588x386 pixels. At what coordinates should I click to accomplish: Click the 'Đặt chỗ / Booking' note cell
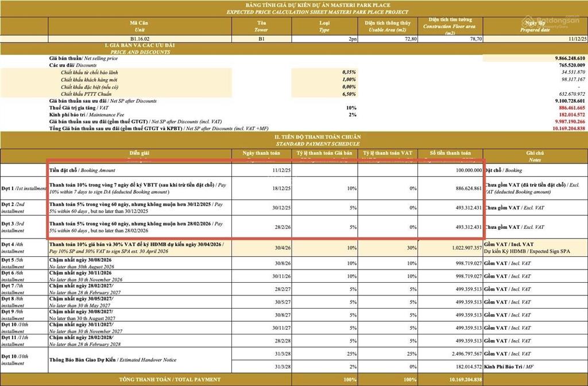pos(535,170)
